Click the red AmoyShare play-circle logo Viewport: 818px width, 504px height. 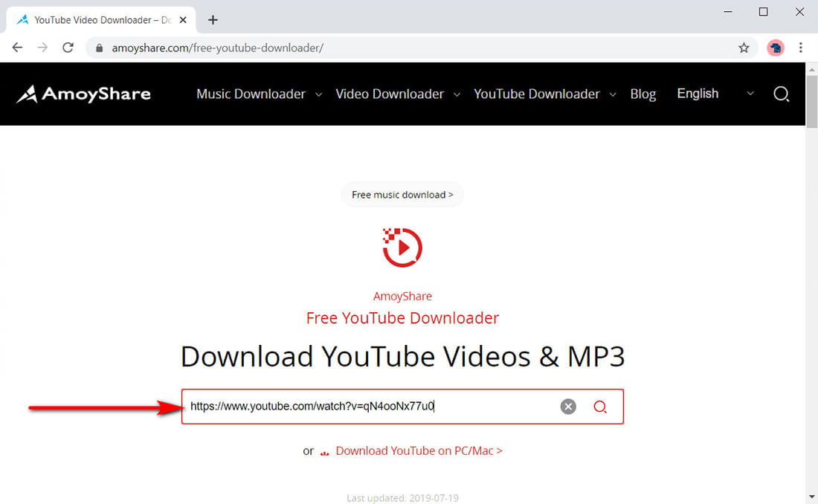(402, 248)
